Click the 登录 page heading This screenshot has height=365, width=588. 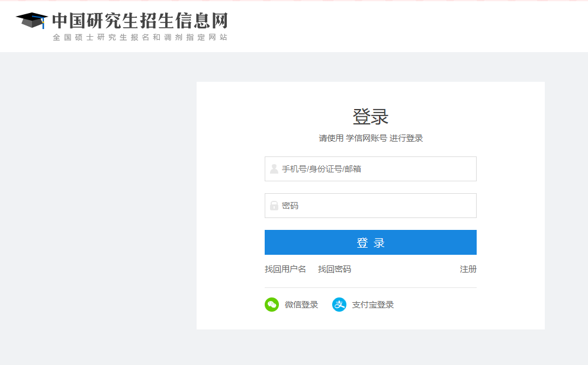[x=370, y=116]
